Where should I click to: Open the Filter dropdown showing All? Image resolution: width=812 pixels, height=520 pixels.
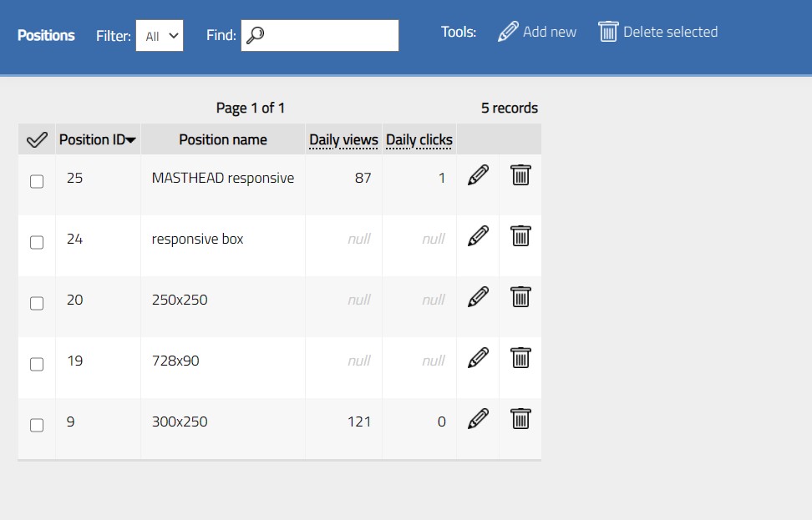coord(160,35)
